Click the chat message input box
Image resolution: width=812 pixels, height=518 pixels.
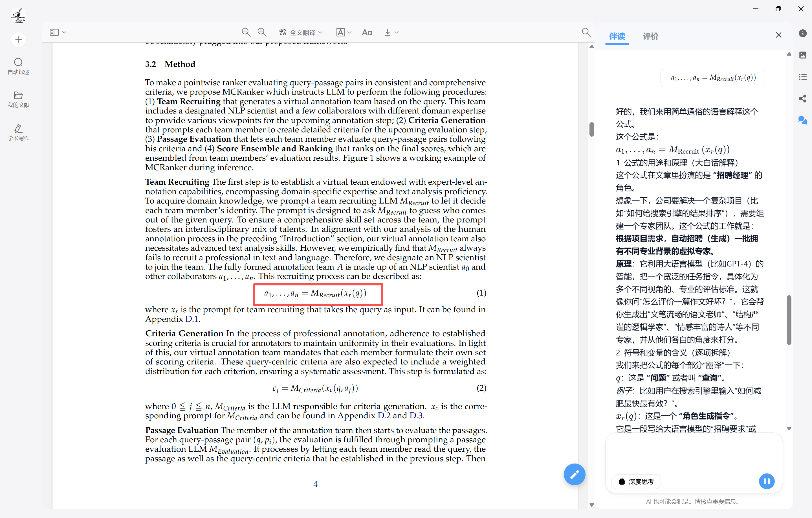pos(694,454)
